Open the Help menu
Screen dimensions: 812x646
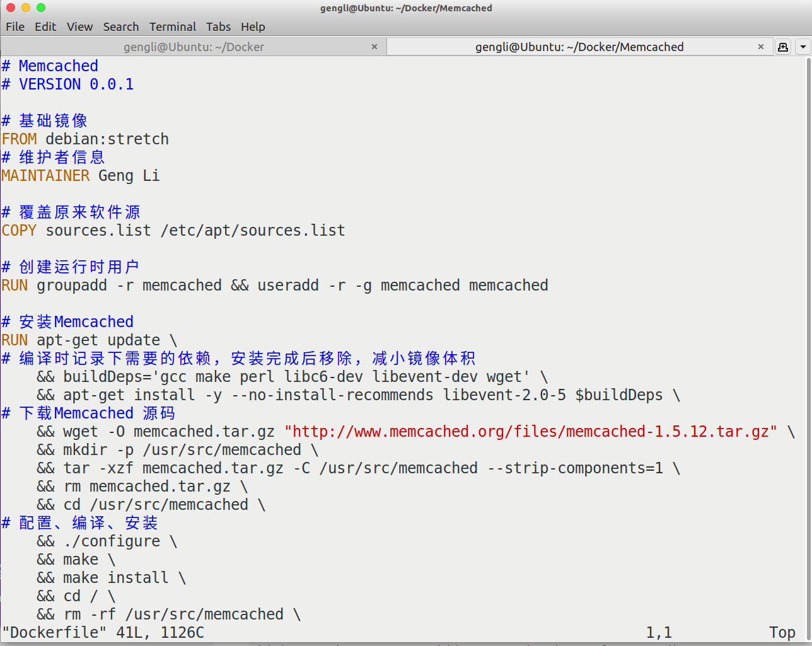253,26
